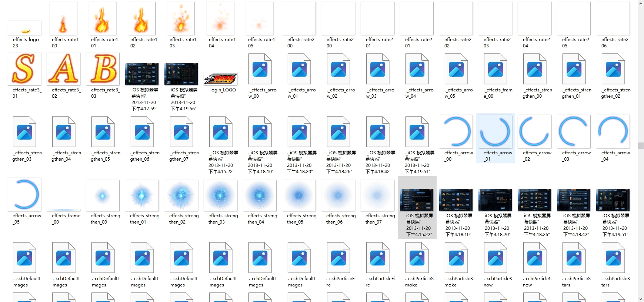Select the effects_rate2_03 file
644x302 pixels.
(495, 18)
